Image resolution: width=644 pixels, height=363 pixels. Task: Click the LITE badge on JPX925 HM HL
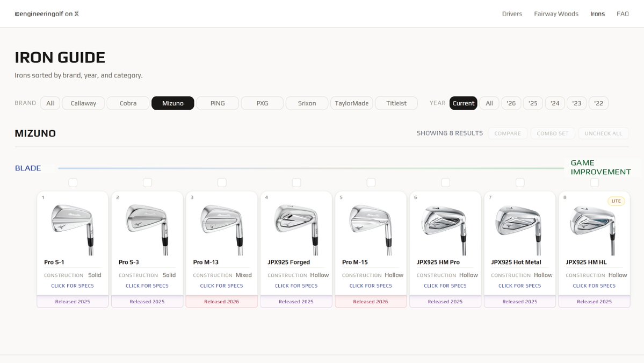click(616, 201)
